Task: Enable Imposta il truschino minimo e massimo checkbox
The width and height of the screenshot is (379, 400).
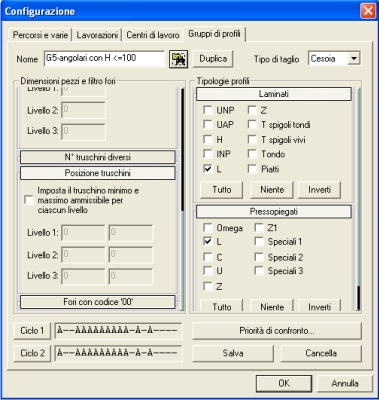Action: (29, 200)
